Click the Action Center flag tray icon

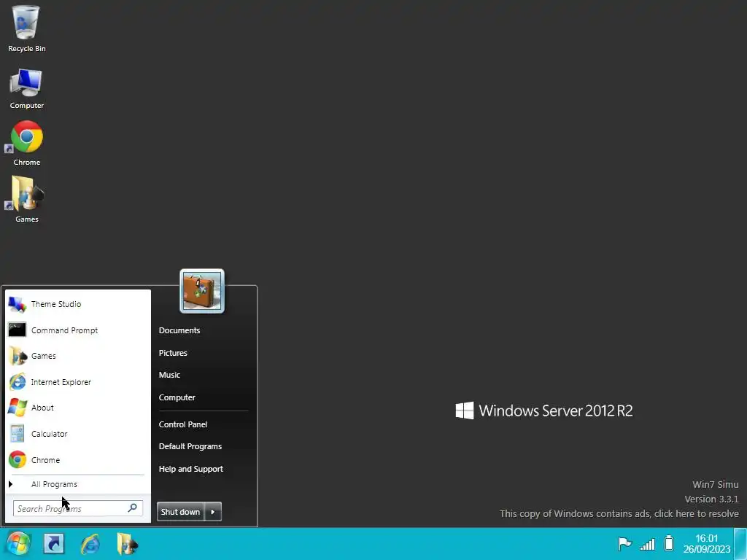pos(624,543)
